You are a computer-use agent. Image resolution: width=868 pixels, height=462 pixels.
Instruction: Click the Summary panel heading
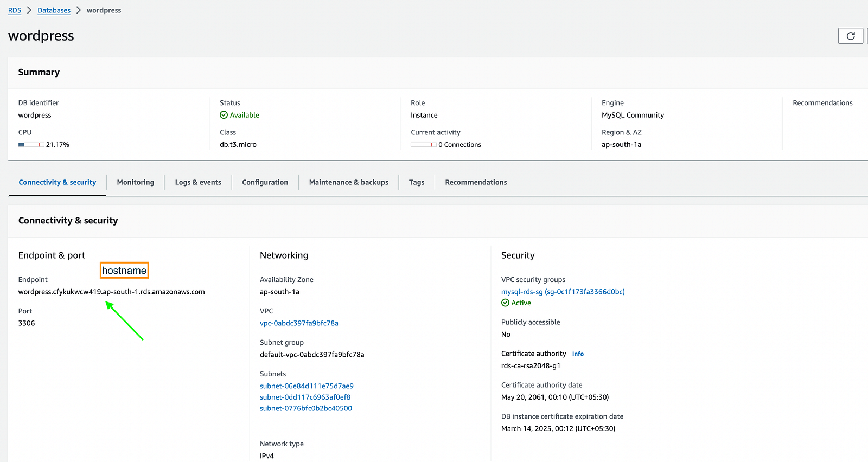point(39,72)
